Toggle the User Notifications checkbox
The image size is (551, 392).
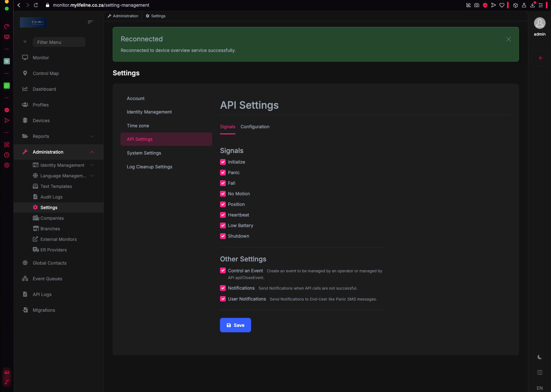(x=223, y=299)
